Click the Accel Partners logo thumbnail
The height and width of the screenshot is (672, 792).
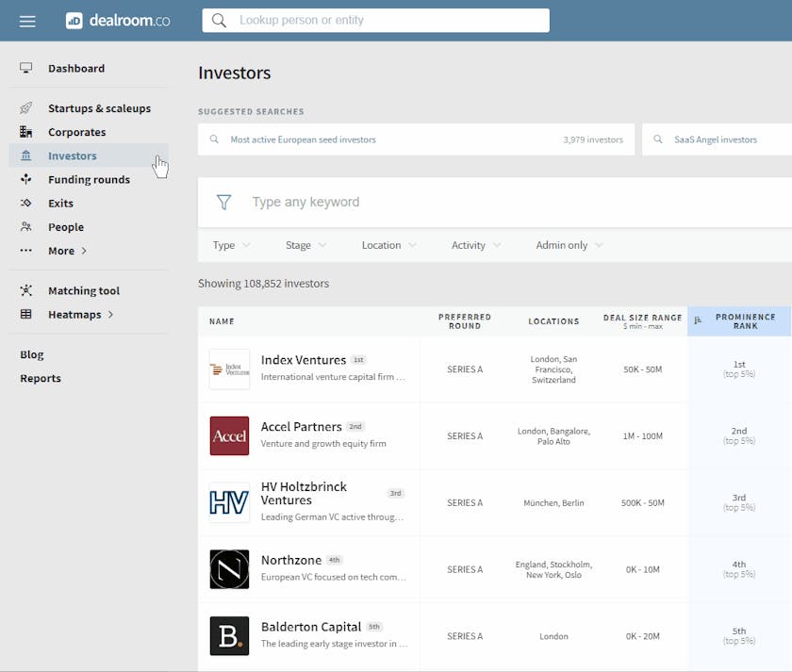[229, 435]
